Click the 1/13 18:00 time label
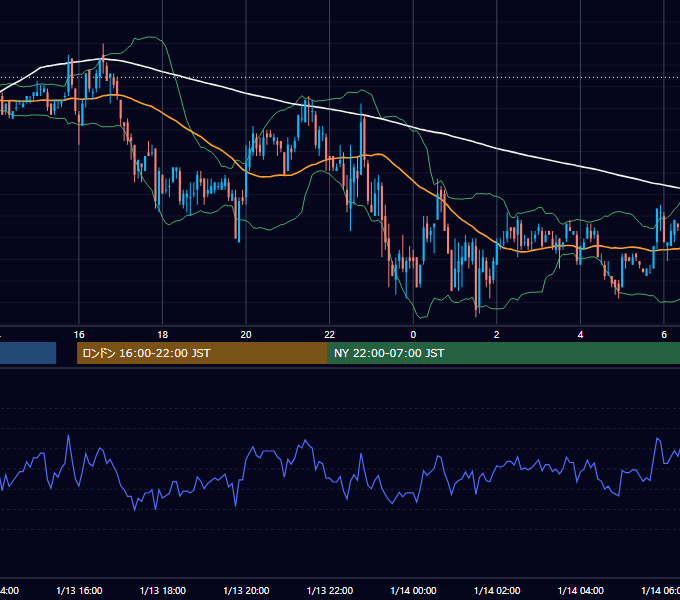Screen dimensions: 680x600 (x=163, y=590)
